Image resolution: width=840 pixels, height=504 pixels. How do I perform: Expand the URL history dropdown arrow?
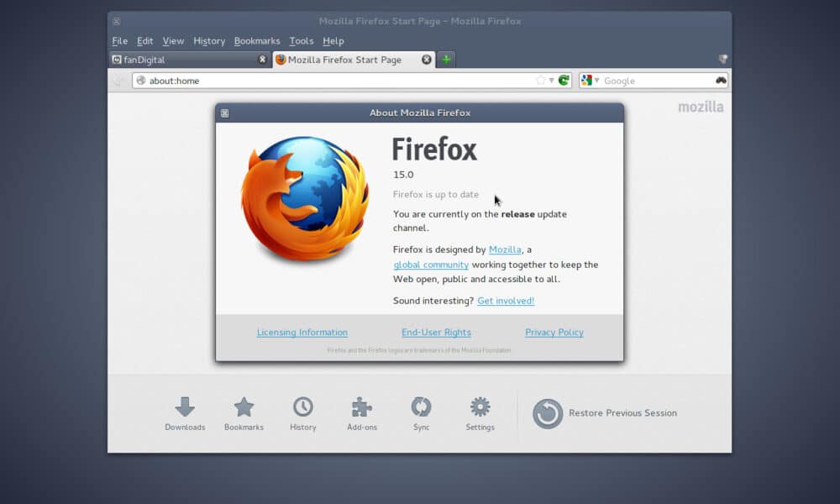(x=551, y=81)
